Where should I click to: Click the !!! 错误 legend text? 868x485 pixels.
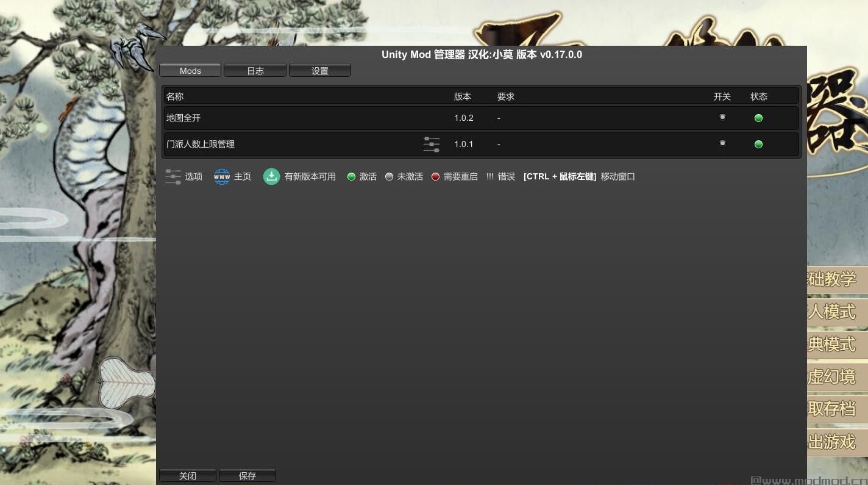point(500,177)
